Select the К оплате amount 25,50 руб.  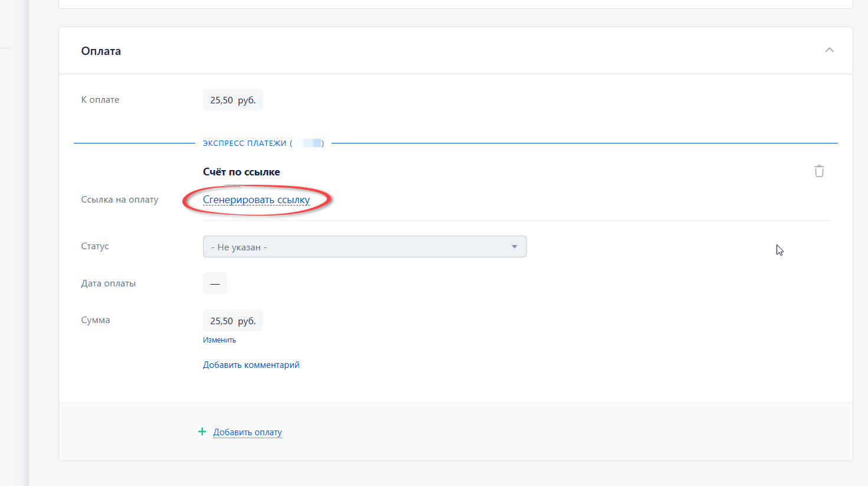tap(232, 100)
